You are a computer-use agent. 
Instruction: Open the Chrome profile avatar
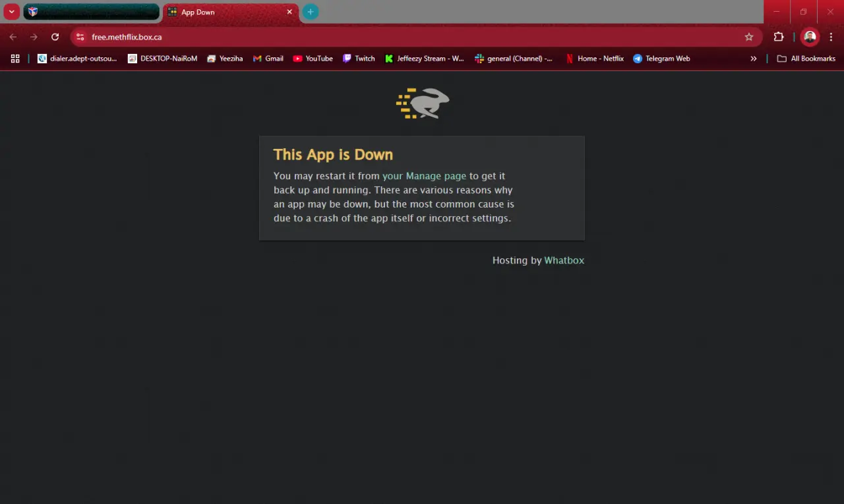click(x=810, y=37)
